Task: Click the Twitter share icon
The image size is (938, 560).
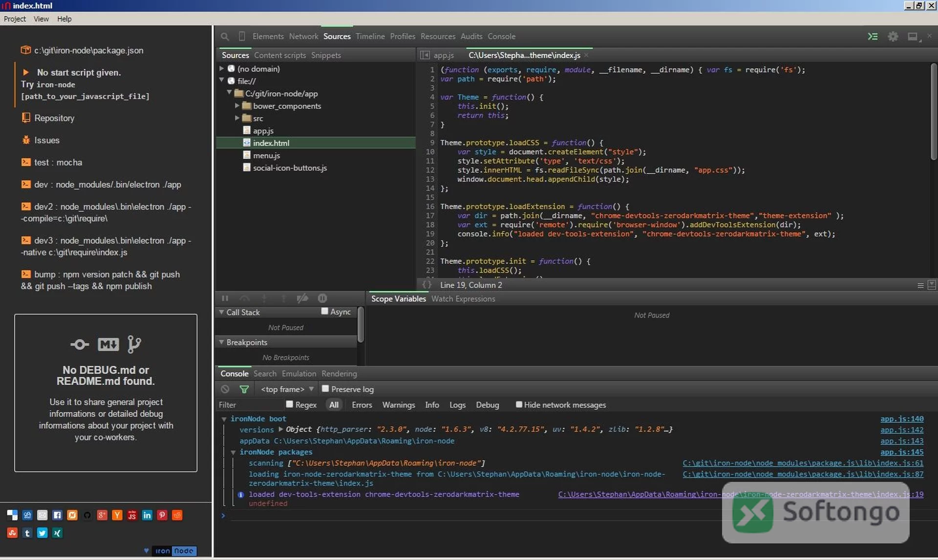Action: point(43,533)
